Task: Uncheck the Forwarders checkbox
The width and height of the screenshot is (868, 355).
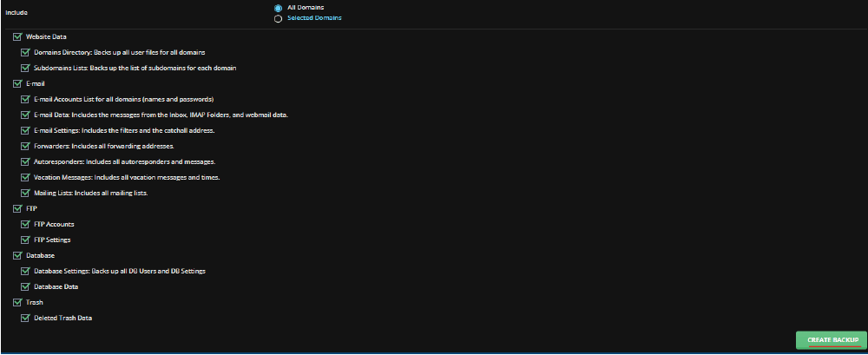Action: (x=25, y=146)
